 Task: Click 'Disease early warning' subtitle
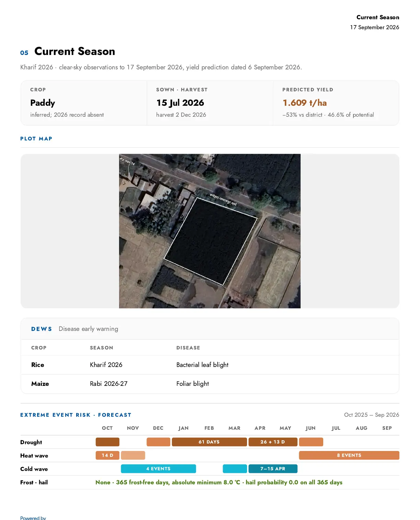(x=88, y=329)
